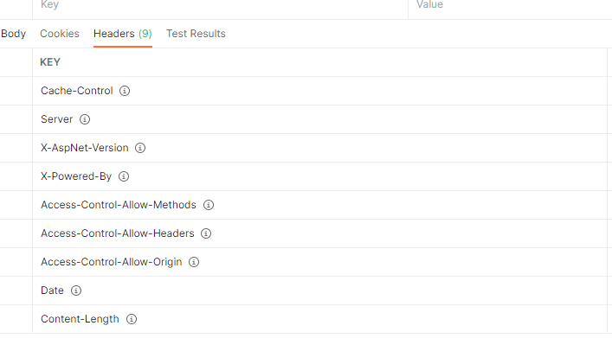This screenshot has width=612, height=364.
Task: Select the X-Powered-By header name
Action: (x=76, y=176)
